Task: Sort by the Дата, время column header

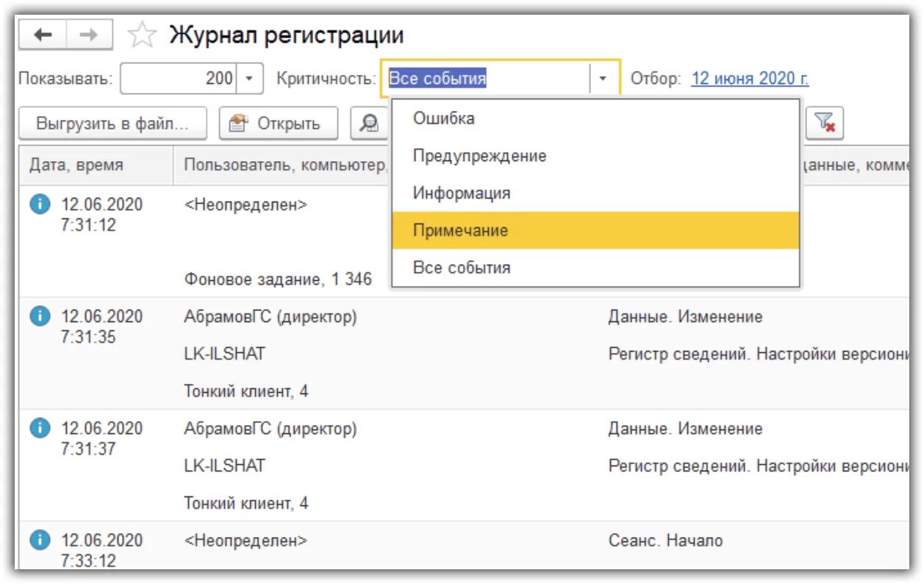Action: coord(96,165)
